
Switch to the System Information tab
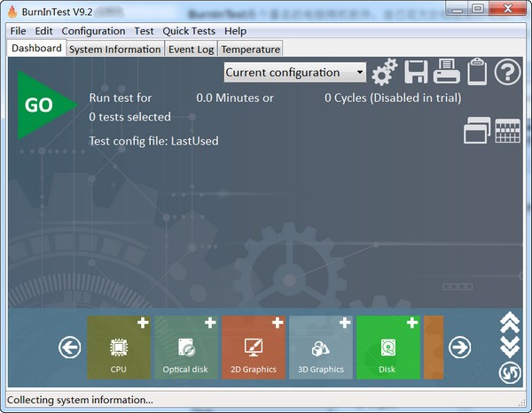click(115, 49)
